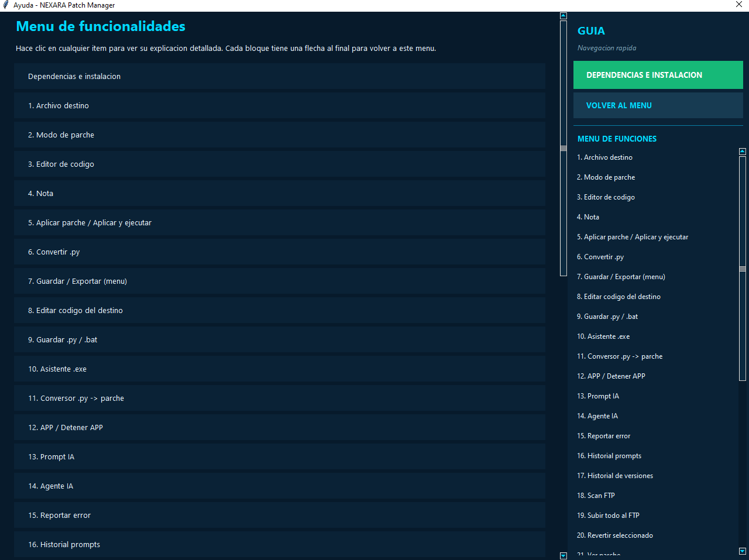Viewport: 749px width, 560px height.
Task: Open '15. Reportar error' main row
Action: [x=280, y=515]
